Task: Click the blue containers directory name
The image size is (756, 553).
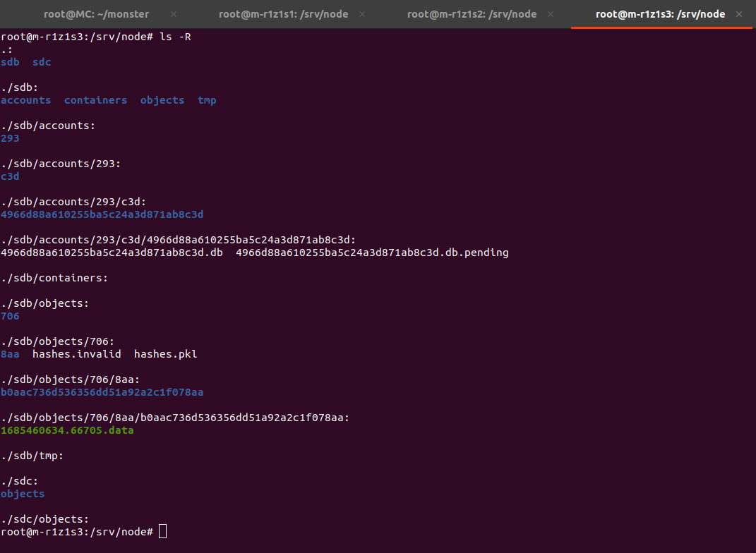Action: click(x=95, y=100)
